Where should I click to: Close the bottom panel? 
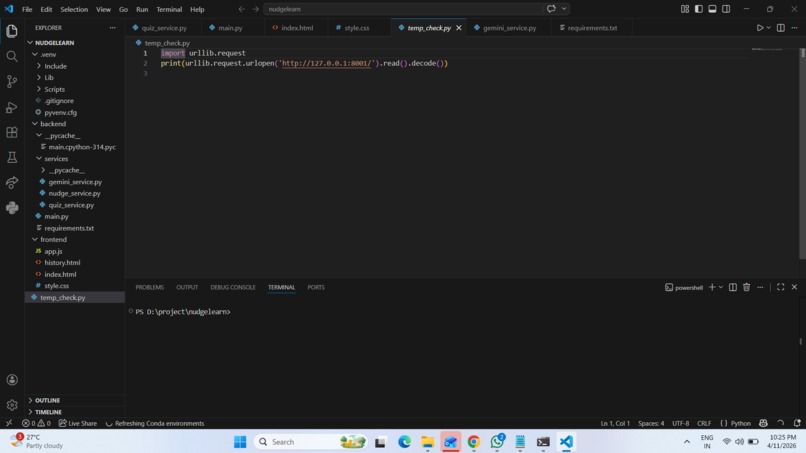click(x=794, y=287)
